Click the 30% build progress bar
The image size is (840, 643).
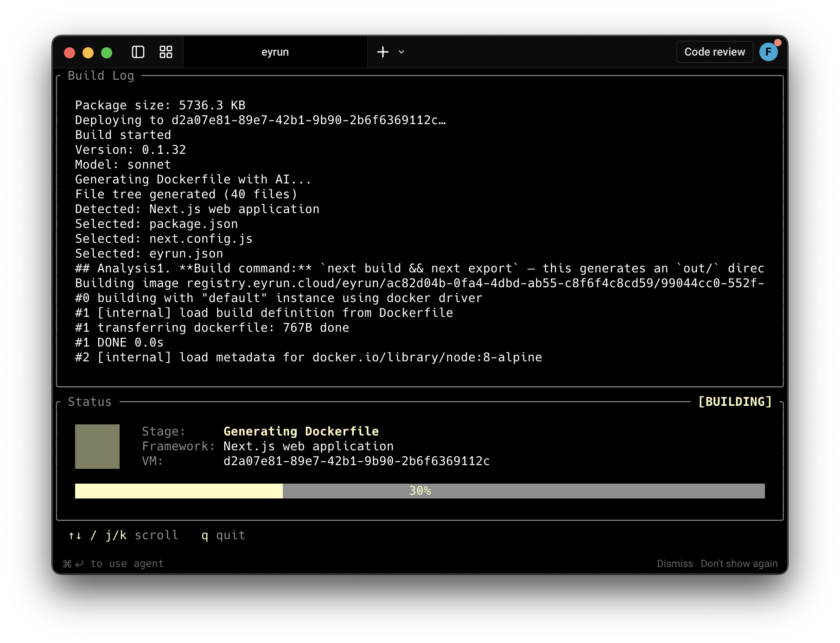420,491
